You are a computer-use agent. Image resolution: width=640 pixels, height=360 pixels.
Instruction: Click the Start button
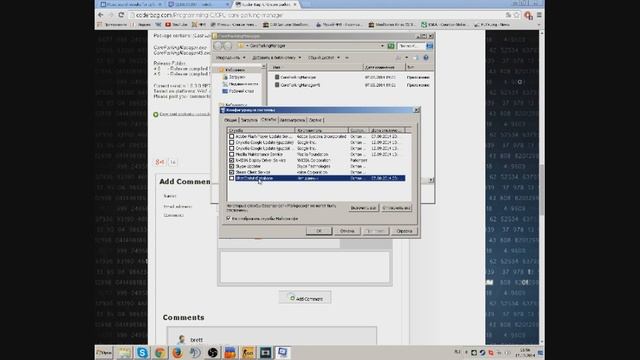tap(104, 352)
